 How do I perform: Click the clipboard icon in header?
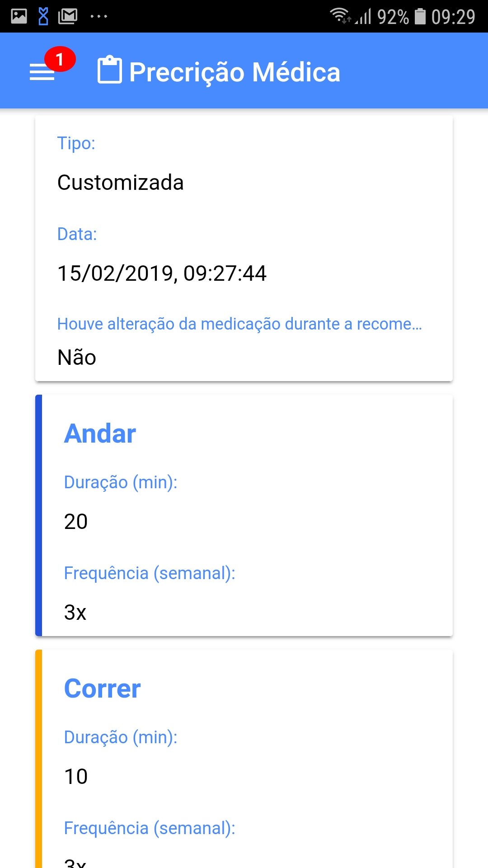coord(110,71)
